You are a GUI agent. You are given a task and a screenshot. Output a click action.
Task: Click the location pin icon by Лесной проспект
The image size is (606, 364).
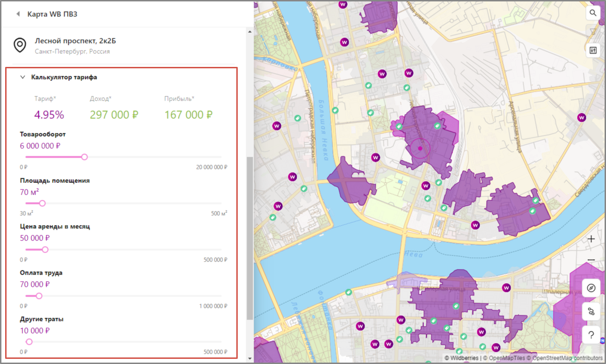click(20, 45)
